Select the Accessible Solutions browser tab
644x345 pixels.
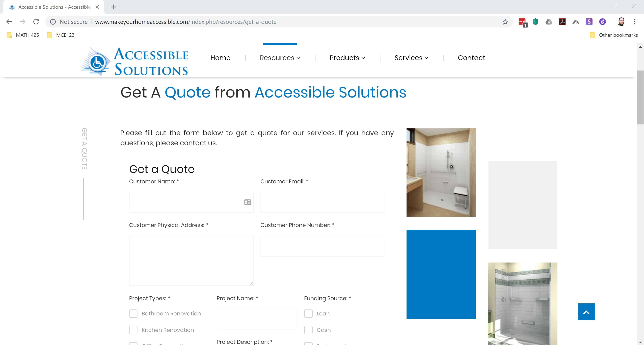pyautogui.click(x=54, y=7)
